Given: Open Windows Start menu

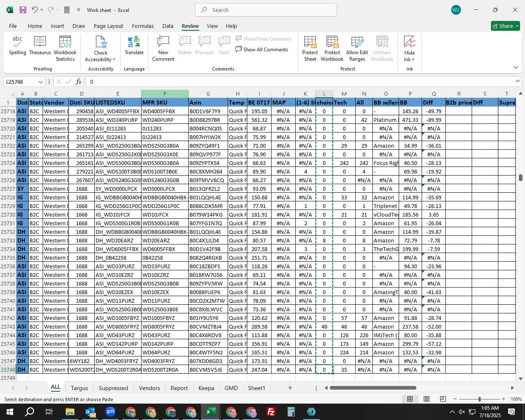Looking at the screenshot, I should tap(9, 412).
